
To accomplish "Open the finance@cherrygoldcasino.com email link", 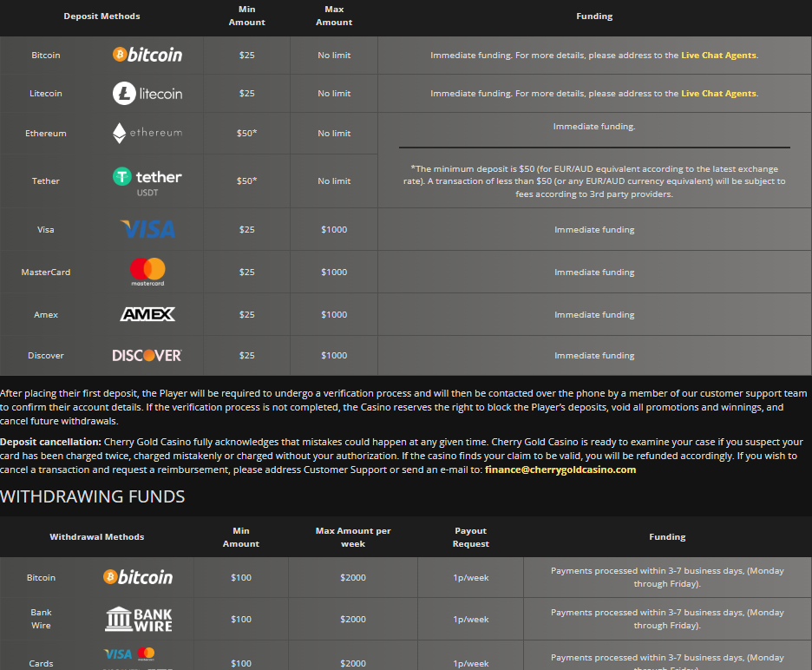I will point(560,470).
